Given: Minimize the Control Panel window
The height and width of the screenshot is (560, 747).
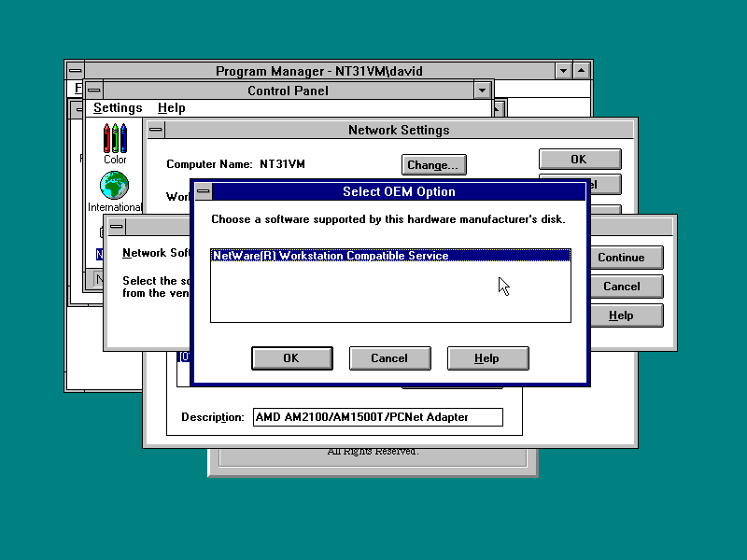Looking at the screenshot, I should coord(482,90).
